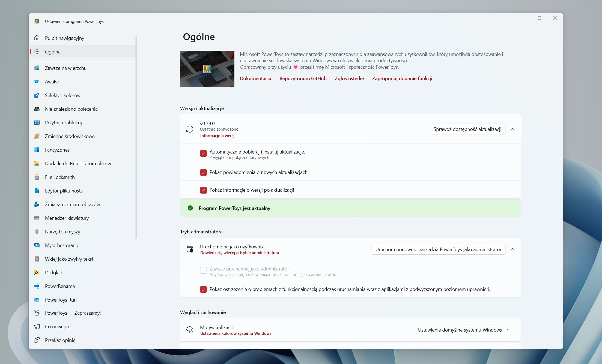Enable Zawsze uruchamiaj jako administrator
Viewport: 602px width, 364px height.
[x=203, y=270]
